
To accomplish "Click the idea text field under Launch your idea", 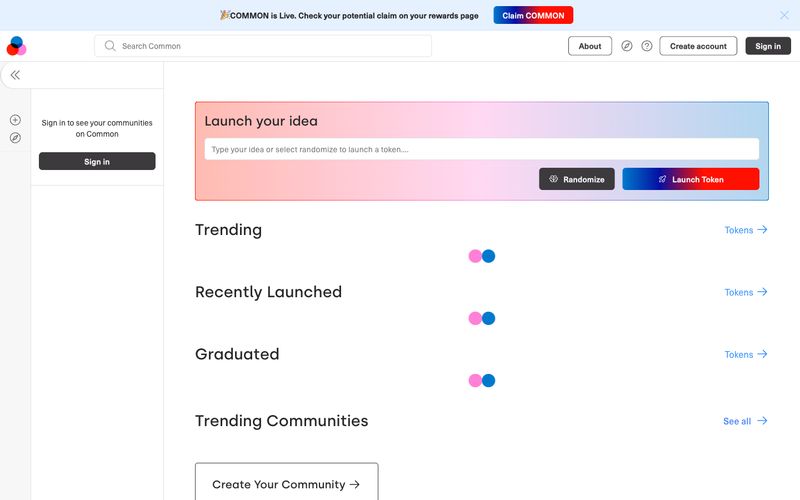I will (x=482, y=149).
